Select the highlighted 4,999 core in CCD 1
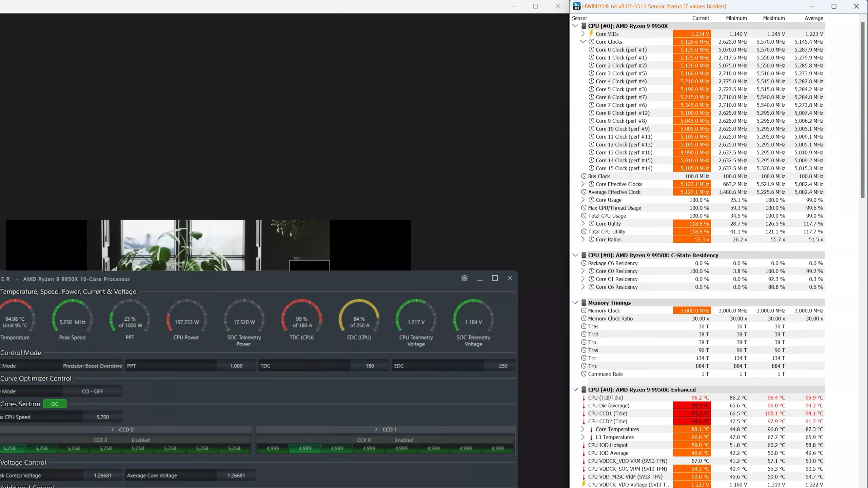 click(x=304, y=448)
